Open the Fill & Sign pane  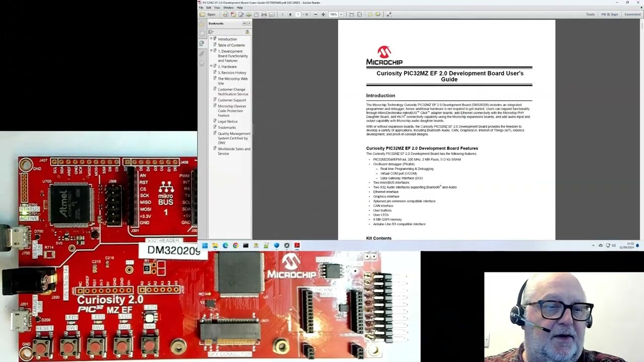[609, 15]
